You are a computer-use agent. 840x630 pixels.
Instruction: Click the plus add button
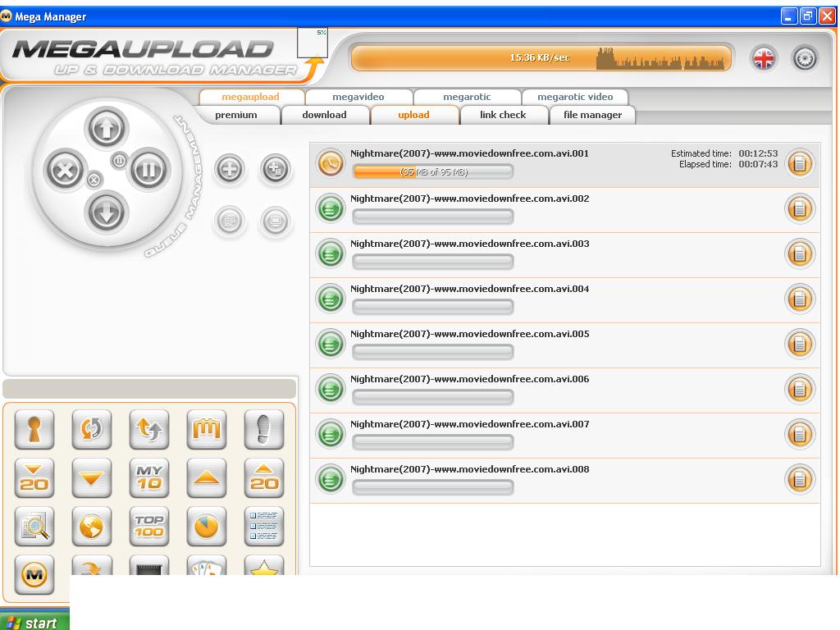pos(230,169)
